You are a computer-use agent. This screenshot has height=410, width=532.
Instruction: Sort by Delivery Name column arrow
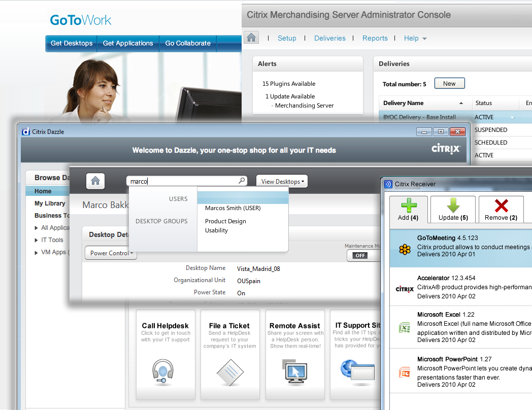pos(461,103)
